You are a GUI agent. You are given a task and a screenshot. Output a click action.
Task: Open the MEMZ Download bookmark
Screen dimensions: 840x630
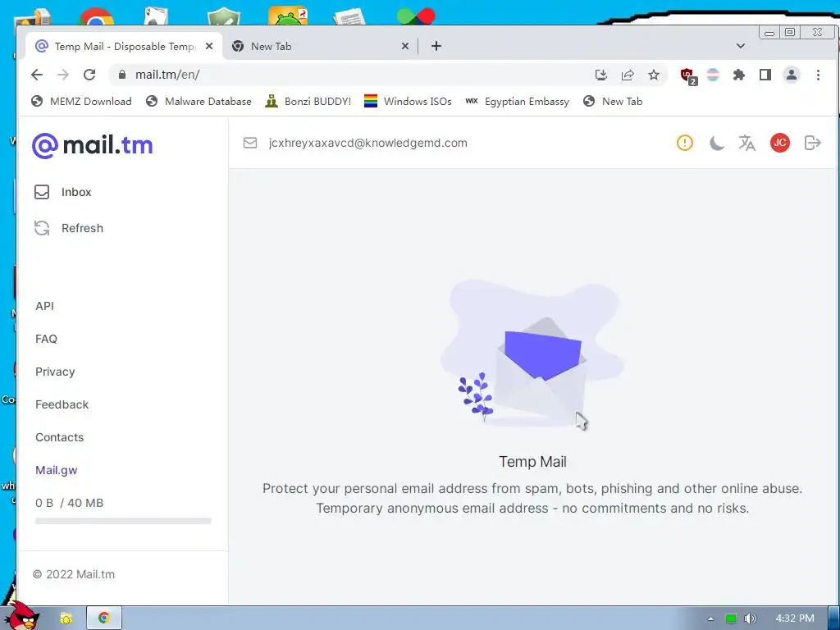[81, 101]
